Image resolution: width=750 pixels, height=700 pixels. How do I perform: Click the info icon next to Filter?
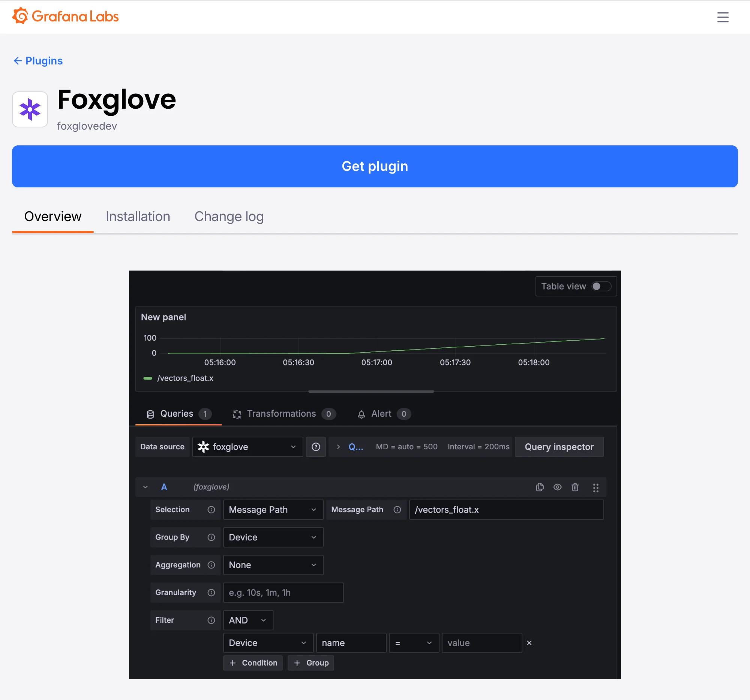211,620
